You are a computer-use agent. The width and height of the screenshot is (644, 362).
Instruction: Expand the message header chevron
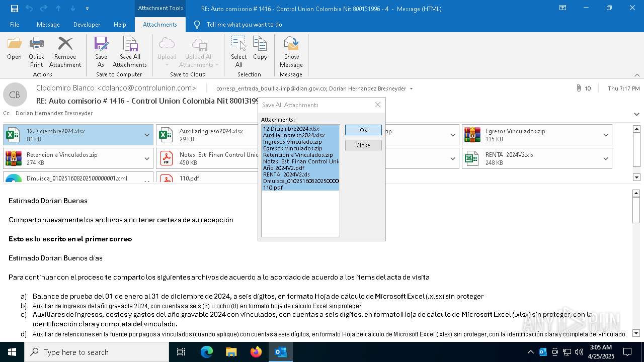click(636, 114)
